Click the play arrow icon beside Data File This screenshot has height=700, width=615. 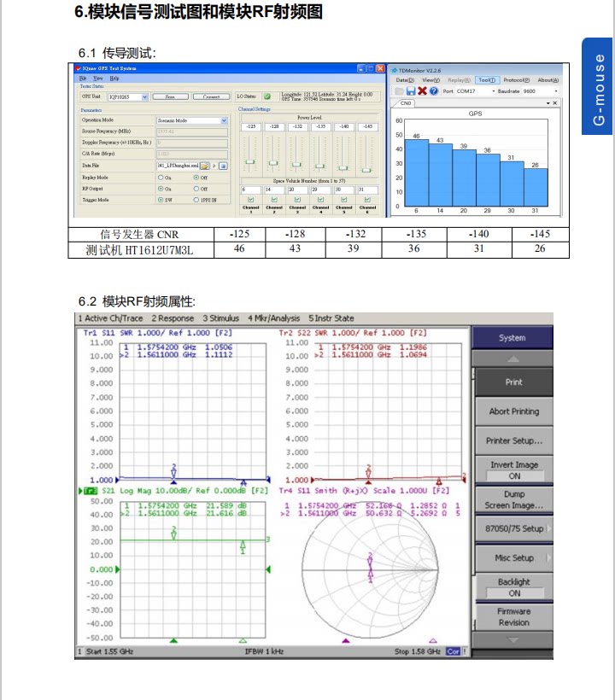pyautogui.click(x=214, y=166)
